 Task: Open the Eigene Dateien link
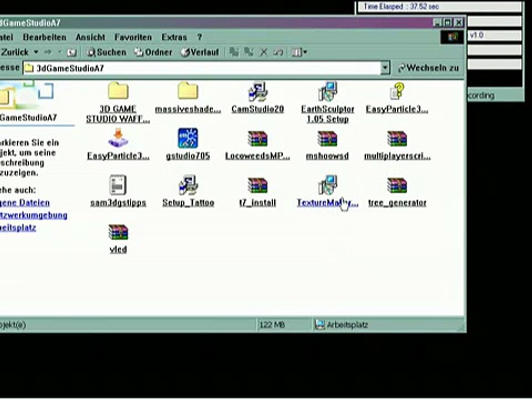tap(25, 203)
